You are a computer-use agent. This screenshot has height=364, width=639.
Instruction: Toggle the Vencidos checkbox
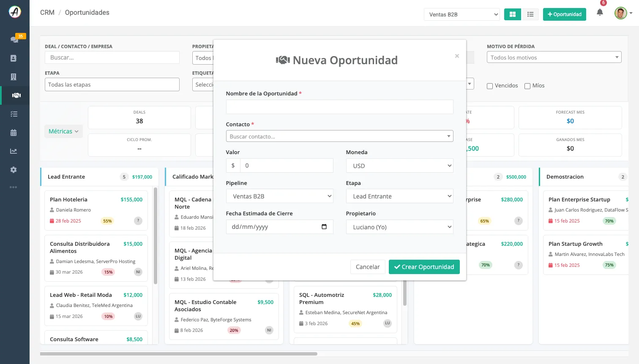(x=490, y=86)
